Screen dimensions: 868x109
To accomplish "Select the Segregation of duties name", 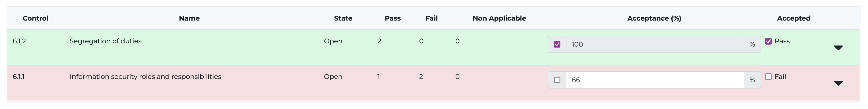I will pyautogui.click(x=105, y=41).
